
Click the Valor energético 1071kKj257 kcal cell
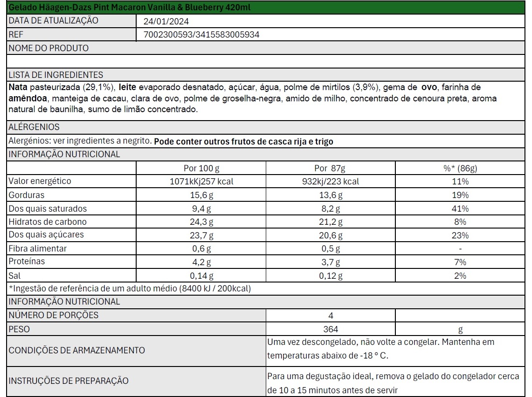click(x=201, y=182)
